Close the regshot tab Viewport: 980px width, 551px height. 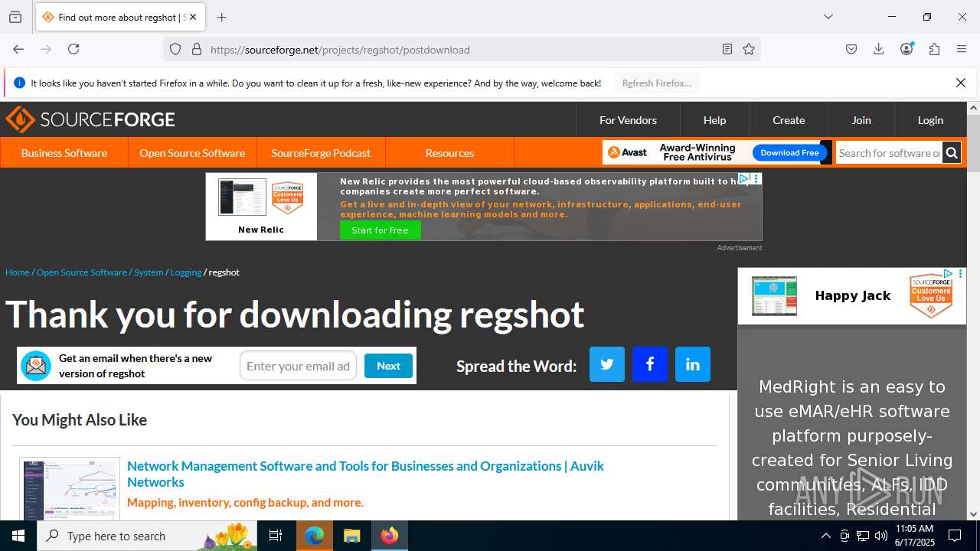click(x=193, y=17)
